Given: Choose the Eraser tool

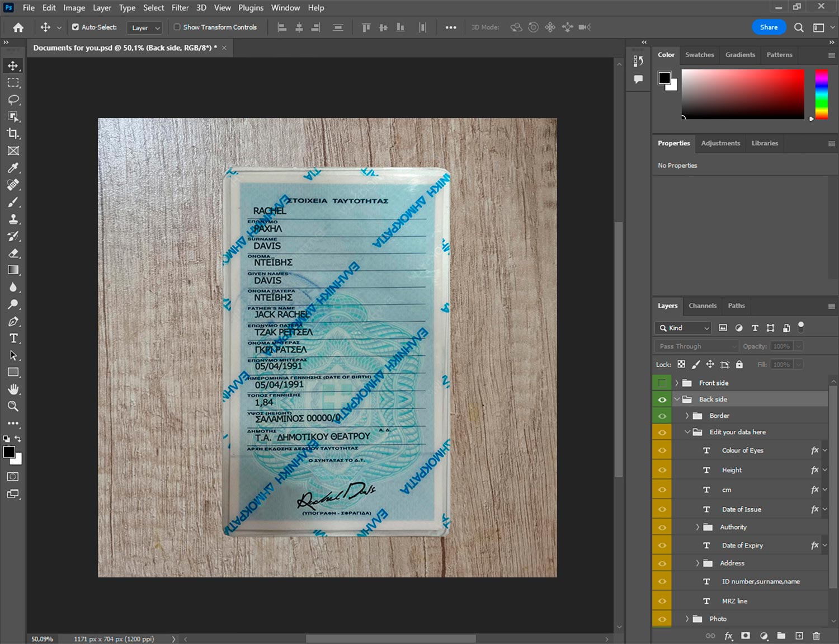Looking at the screenshot, I should 13,253.
